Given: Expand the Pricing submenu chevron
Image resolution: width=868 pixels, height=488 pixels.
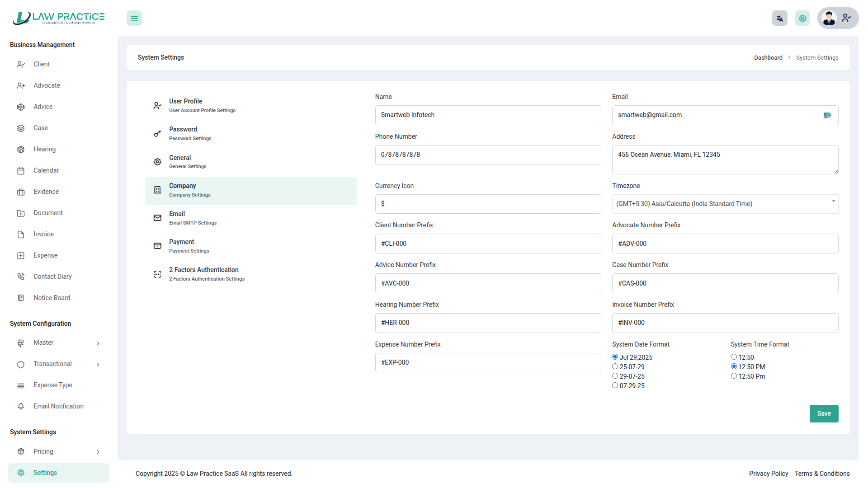Looking at the screenshot, I should click(98, 452).
